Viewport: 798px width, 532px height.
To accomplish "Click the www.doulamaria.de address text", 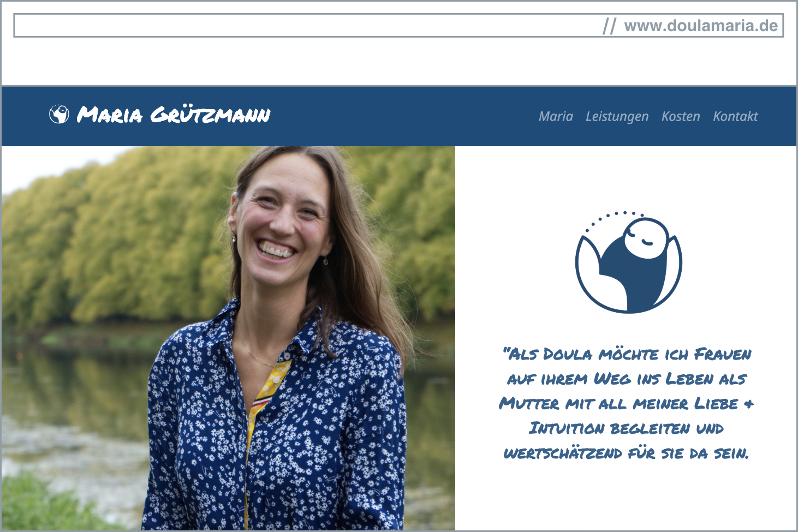I will coord(701,26).
